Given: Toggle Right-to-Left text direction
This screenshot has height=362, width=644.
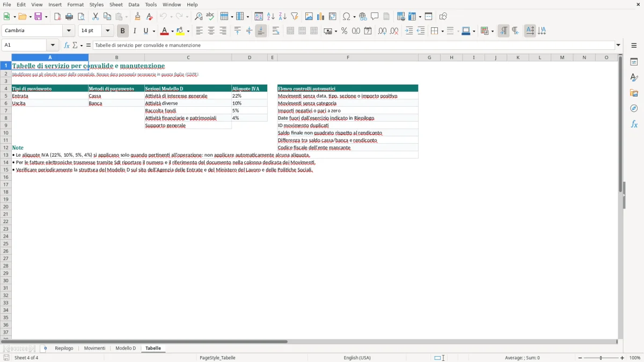Looking at the screenshot, I should point(515,31).
